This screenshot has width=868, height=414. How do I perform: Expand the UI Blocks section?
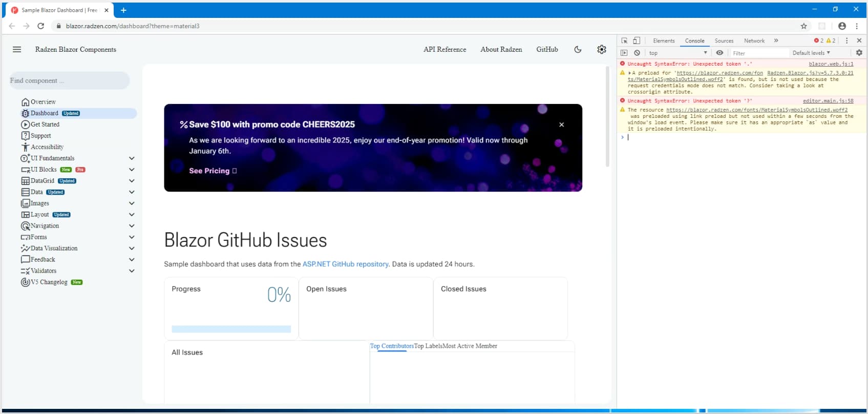(132, 170)
